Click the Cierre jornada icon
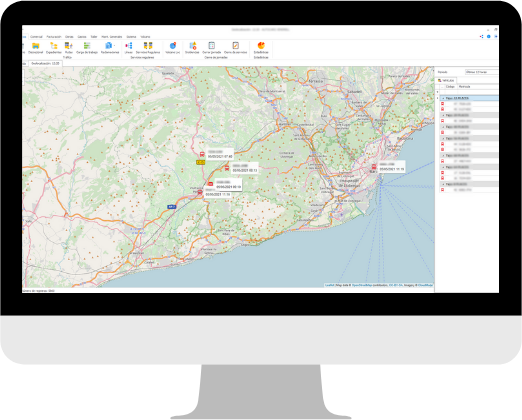The image size is (522, 420). (211, 46)
